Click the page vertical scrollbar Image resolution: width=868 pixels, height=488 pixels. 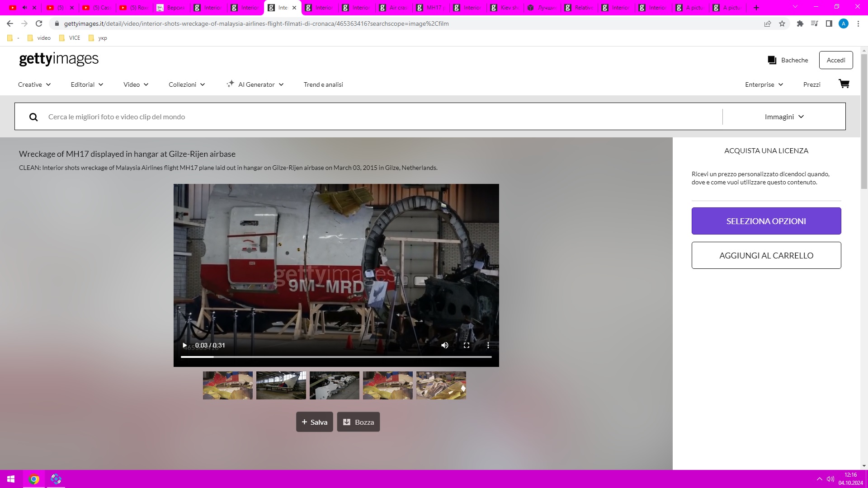click(864, 122)
